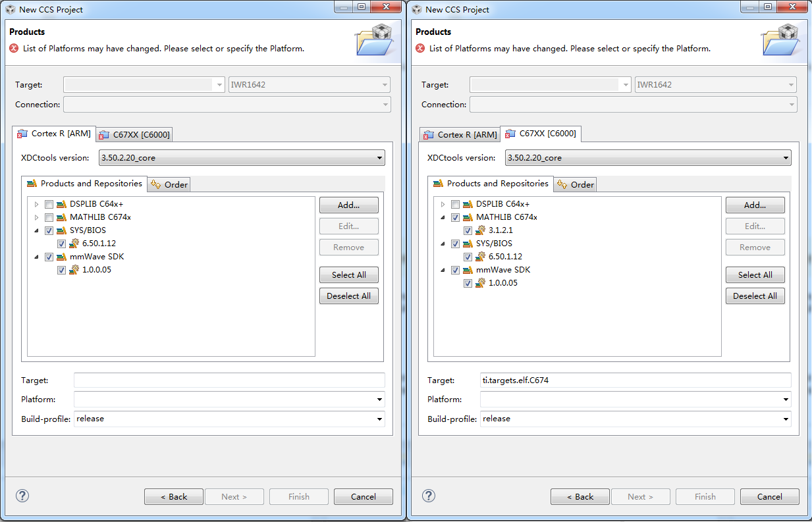Collapse mmWave SDK node in left dialog

37,257
